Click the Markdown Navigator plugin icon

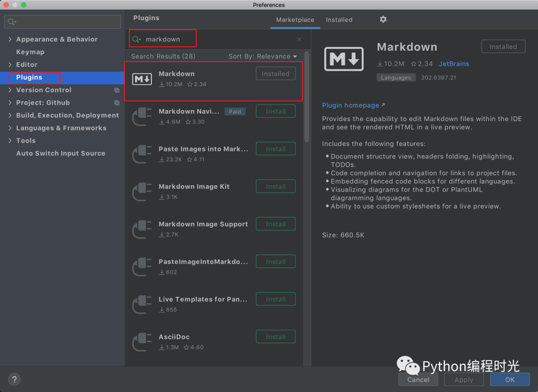pos(141,117)
